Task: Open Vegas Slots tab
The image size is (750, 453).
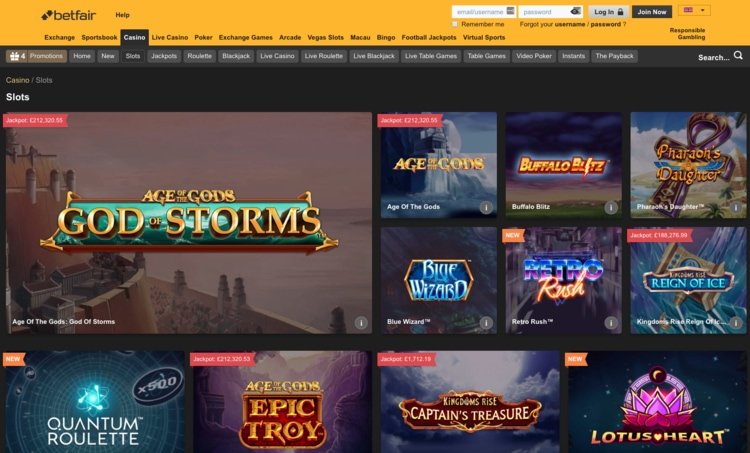Action: pos(325,37)
